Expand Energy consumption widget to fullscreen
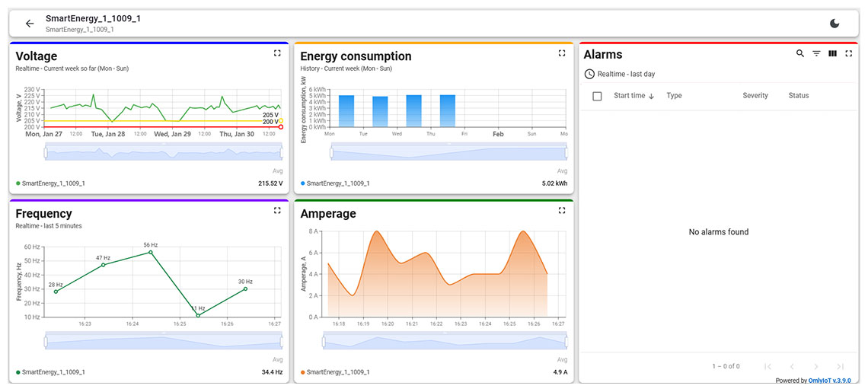868x392 pixels. coord(562,53)
